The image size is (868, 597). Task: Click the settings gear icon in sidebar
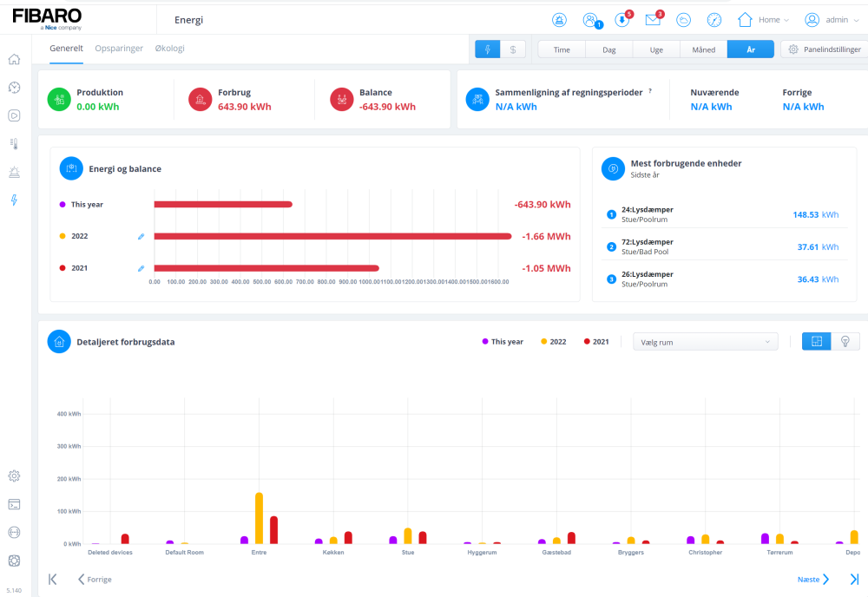click(14, 476)
